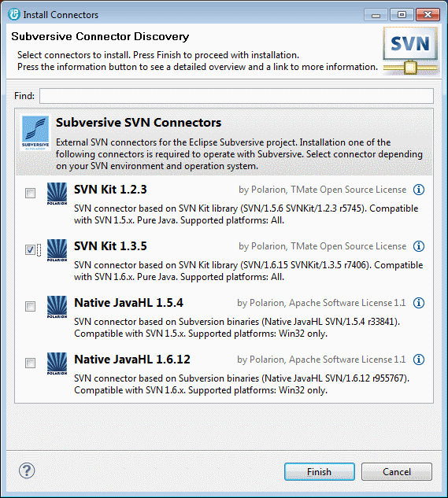This screenshot has height=498, width=448.
Task: Select the SVN Kit 1.3.5 title
Action: (x=110, y=246)
